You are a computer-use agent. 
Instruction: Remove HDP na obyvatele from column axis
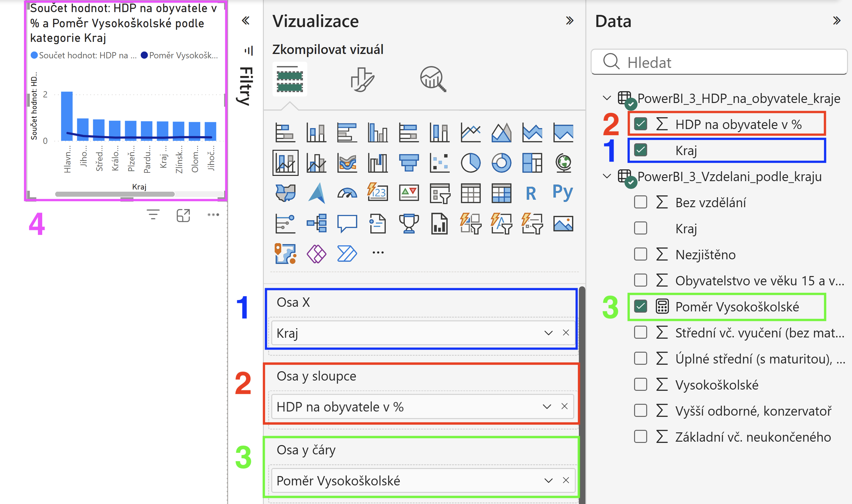point(565,407)
